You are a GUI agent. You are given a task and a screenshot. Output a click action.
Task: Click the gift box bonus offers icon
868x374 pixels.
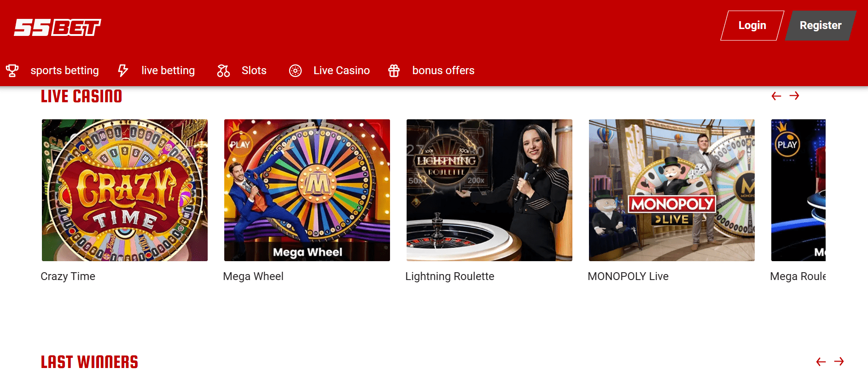pyautogui.click(x=394, y=70)
